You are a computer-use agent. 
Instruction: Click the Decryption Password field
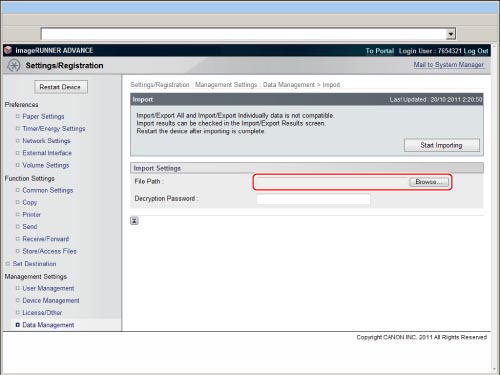point(313,199)
